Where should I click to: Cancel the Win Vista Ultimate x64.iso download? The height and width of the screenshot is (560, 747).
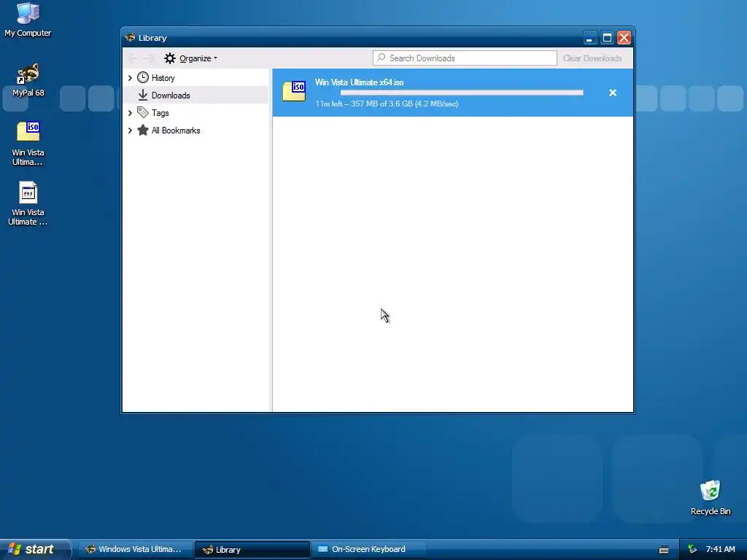613,93
